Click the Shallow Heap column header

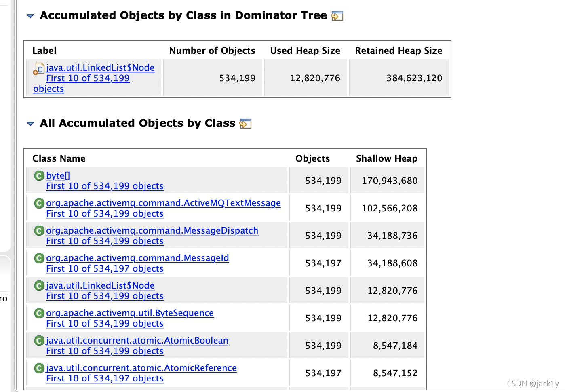click(387, 158)
